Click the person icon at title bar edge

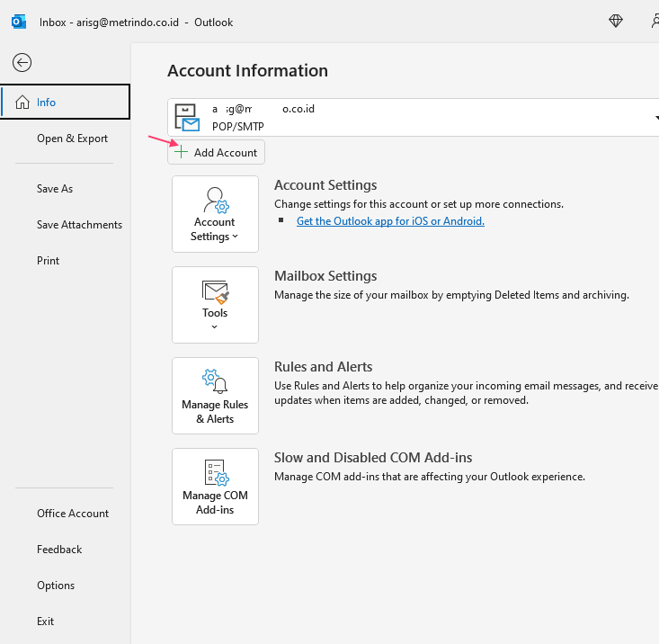(x=655, y=21)
